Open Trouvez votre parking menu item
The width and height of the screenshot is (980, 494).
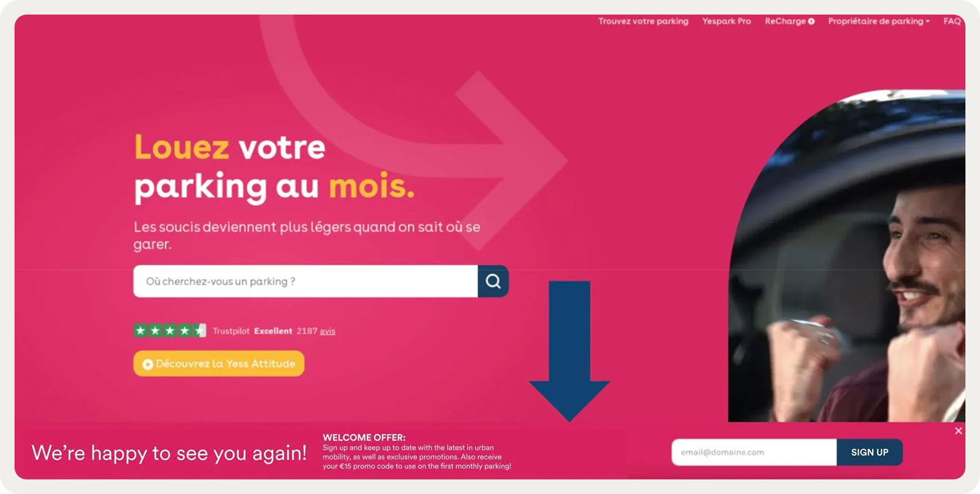(x=643, y=21)
